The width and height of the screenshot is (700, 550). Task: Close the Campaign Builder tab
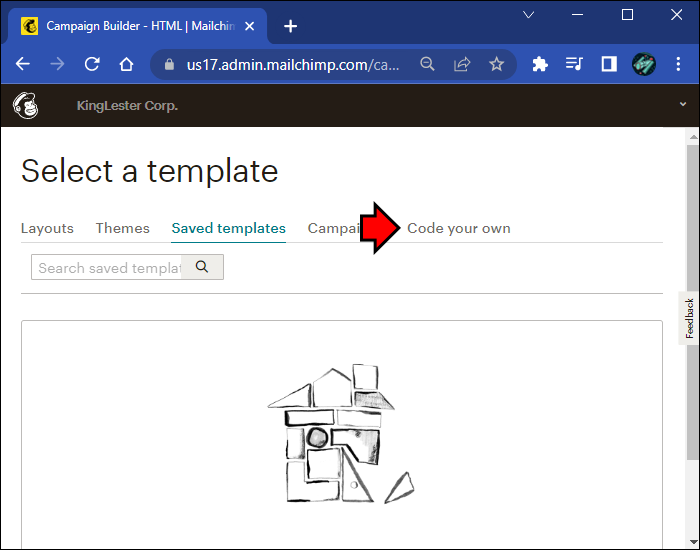(x=250, y=26)
